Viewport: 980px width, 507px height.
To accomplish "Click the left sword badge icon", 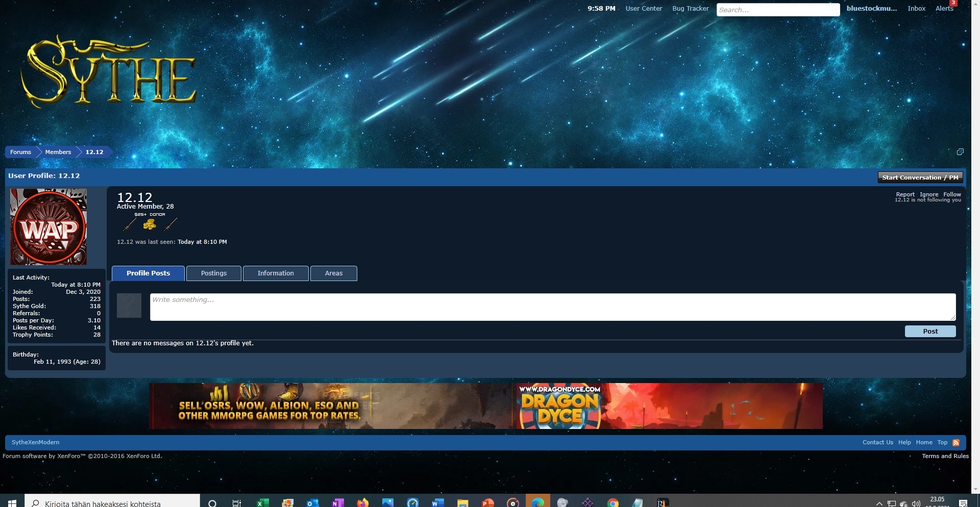I will click(x=130, y=224).
